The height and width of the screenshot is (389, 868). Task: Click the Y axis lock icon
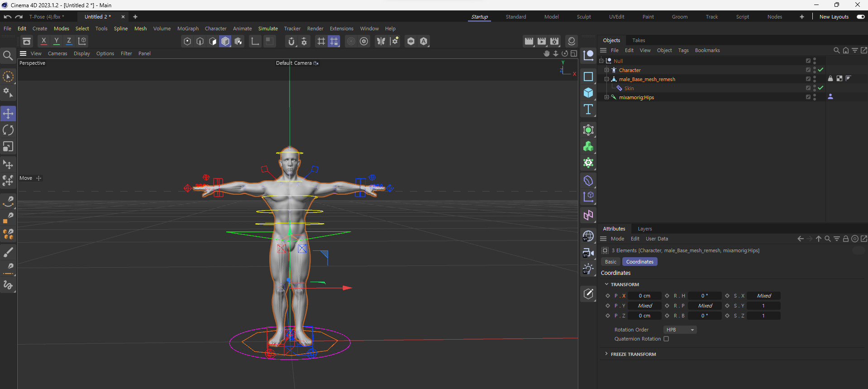pos(57,41)
